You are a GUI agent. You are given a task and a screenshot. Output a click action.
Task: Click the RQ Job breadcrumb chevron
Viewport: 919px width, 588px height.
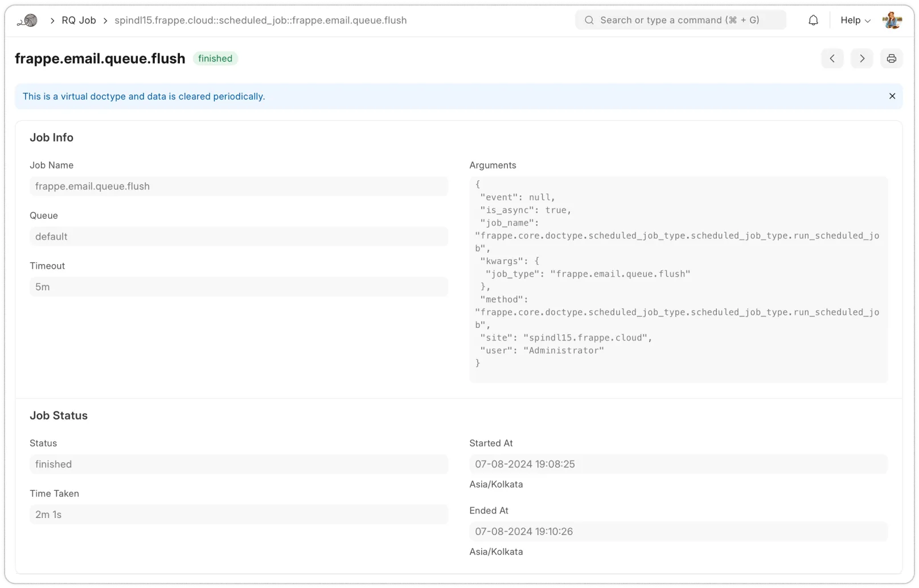click(x=105, y=20)
